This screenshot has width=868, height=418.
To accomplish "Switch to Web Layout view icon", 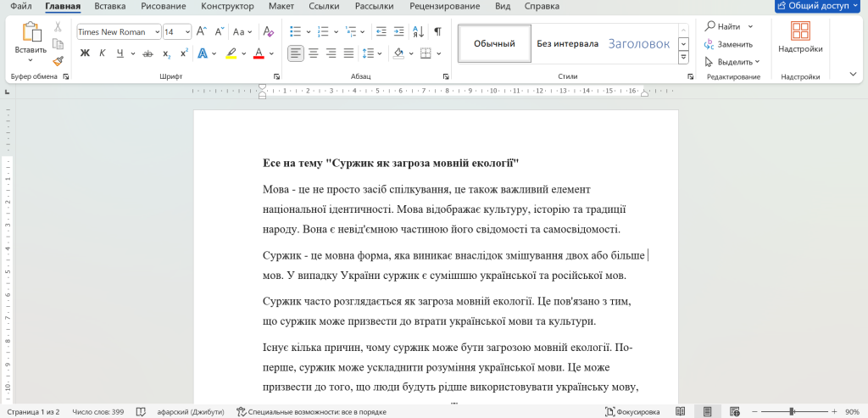I will tap(735, 411).
